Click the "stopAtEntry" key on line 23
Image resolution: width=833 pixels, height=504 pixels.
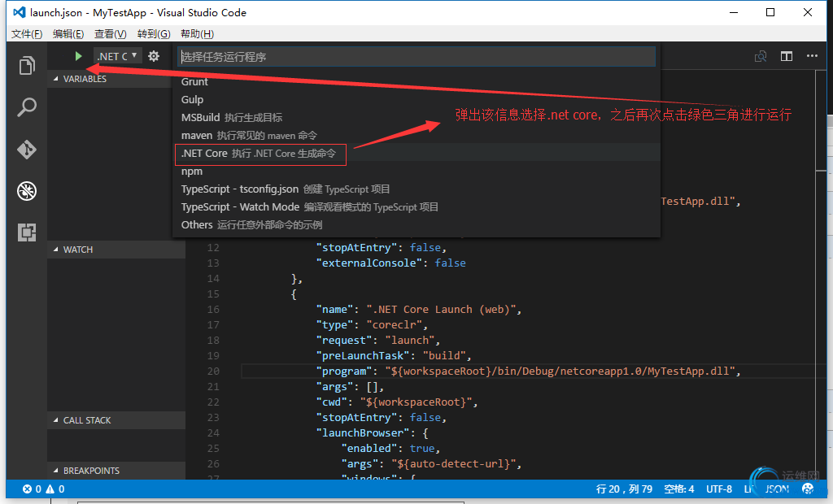click(356, 418)
